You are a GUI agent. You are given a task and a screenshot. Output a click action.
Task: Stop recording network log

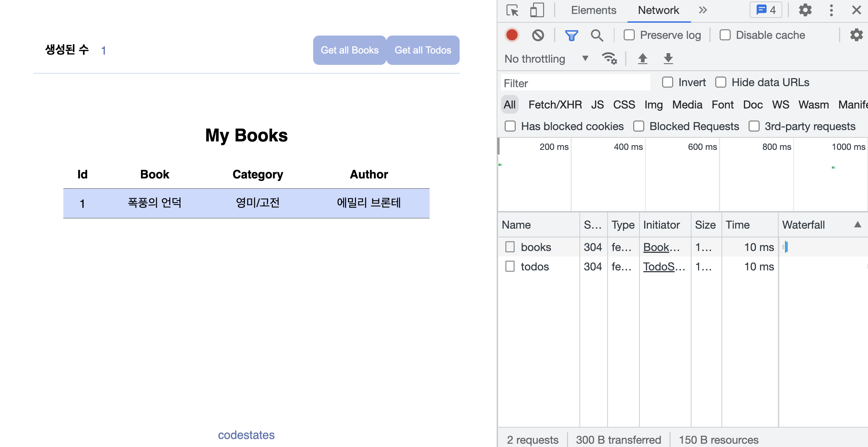click(x=512, y=35)
